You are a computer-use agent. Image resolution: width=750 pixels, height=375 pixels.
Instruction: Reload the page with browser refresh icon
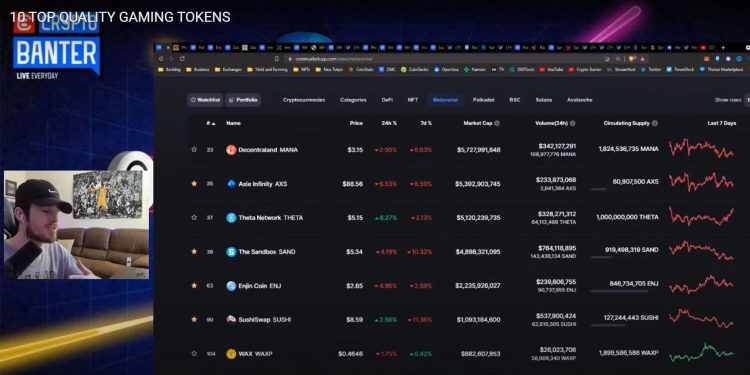pyautogui.click(x=182, y=59)
